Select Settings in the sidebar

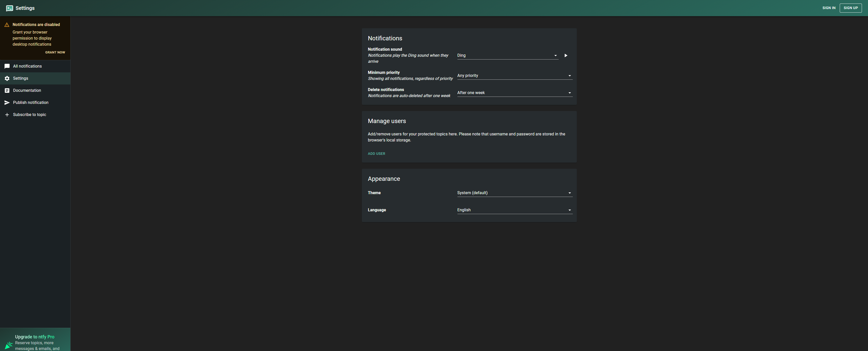coord(35,78)
